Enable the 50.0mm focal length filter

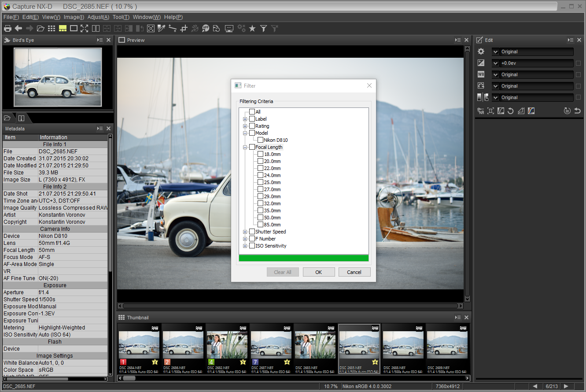coord(261,218)
